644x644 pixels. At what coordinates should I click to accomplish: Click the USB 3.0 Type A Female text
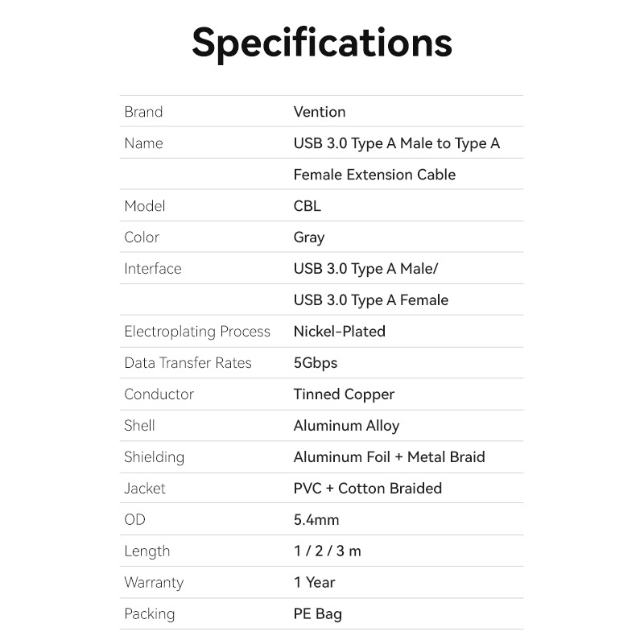pos(370,300)
